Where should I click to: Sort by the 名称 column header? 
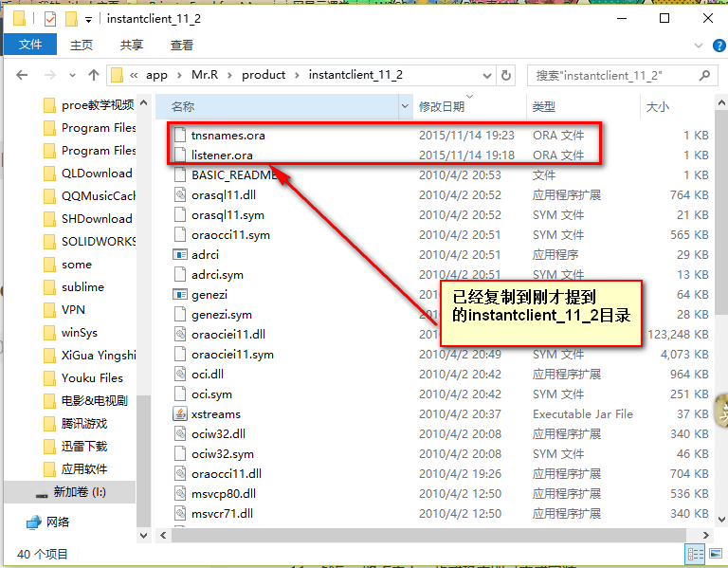coord(277,107)
